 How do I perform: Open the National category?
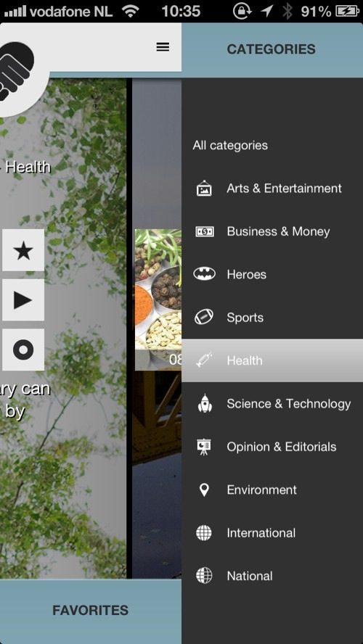tap(272, 576)
